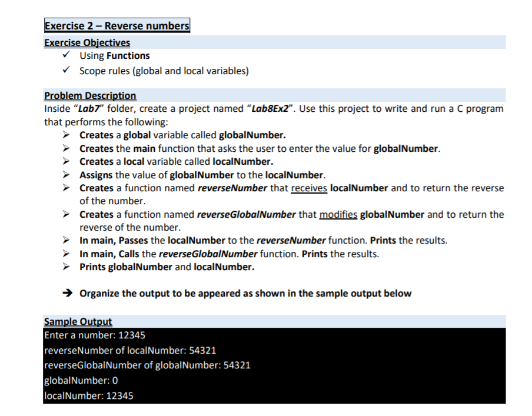
Task: Click the bold right arrow before 'Organize the output'
Action: pyautogui.click(x=68, y=293)
